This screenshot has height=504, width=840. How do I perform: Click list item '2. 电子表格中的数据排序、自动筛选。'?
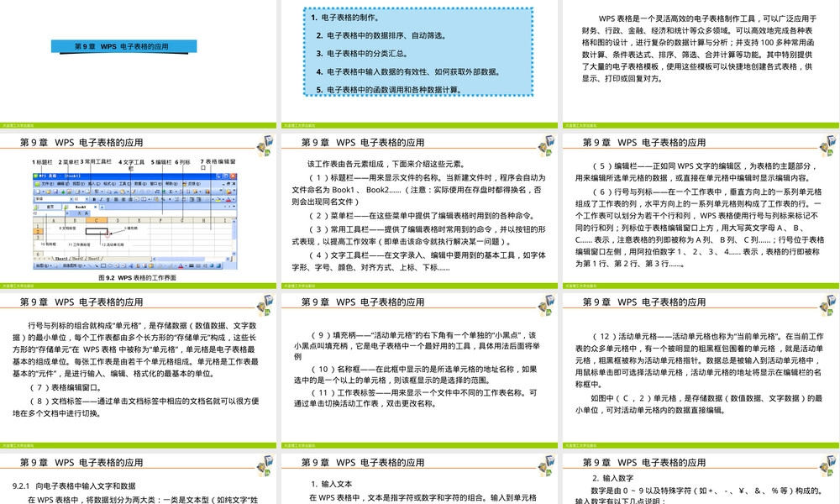(x=381, y=35)
